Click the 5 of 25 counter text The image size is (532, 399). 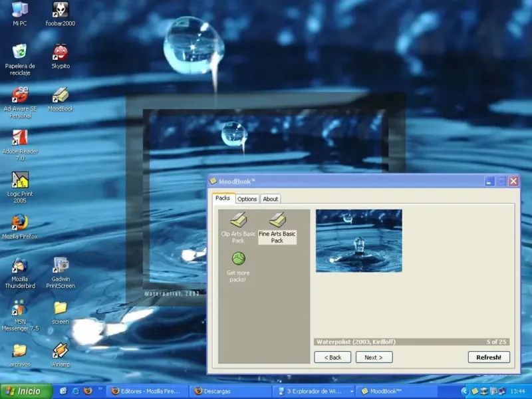pos(496,342)
